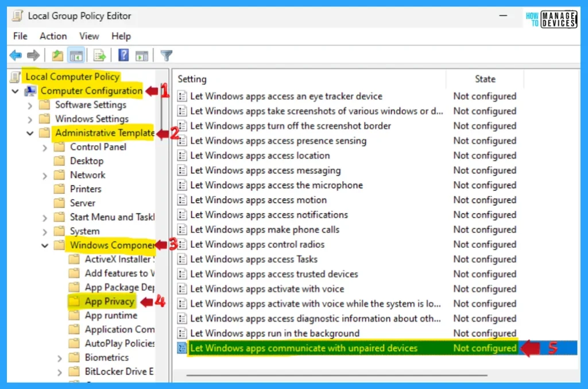
Task: Open the File menu
Action: pyautogui.click(x=20, y=36)
